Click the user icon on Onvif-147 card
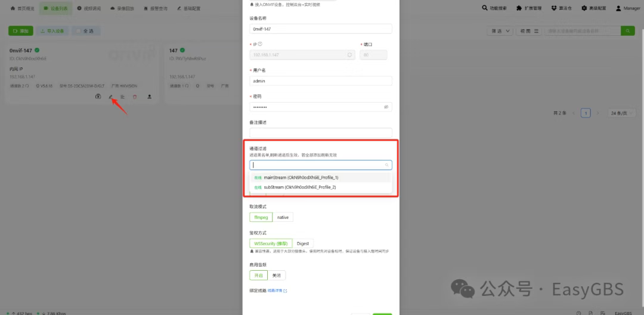Screen dimensions: 644x315 pyautogui.click(x=150, y=97)
